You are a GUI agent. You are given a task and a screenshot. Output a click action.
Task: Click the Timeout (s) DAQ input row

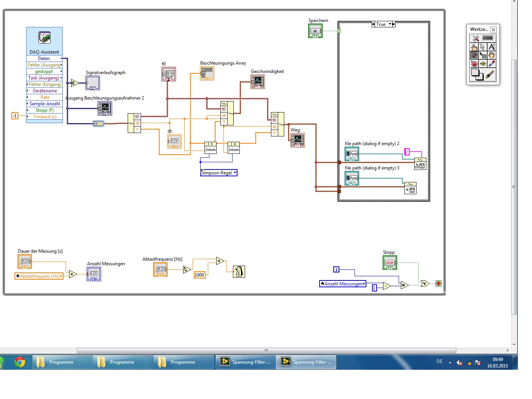(x=44, y=117)
